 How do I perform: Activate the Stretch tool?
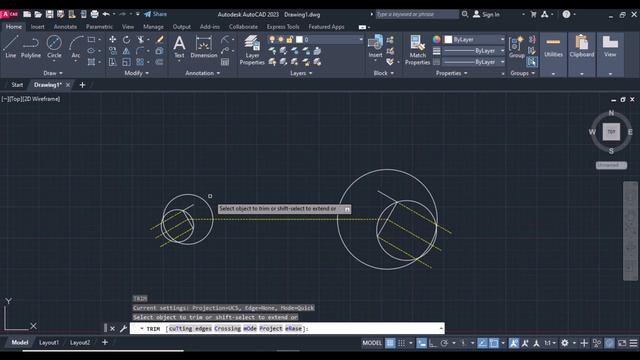[x=112, y=62]
